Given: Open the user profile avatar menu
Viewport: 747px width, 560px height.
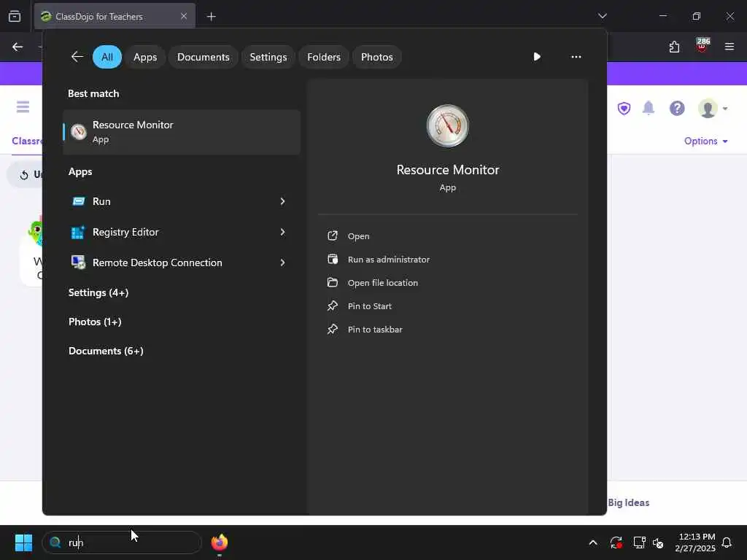Looking at the screenshot, I should 712,109.
